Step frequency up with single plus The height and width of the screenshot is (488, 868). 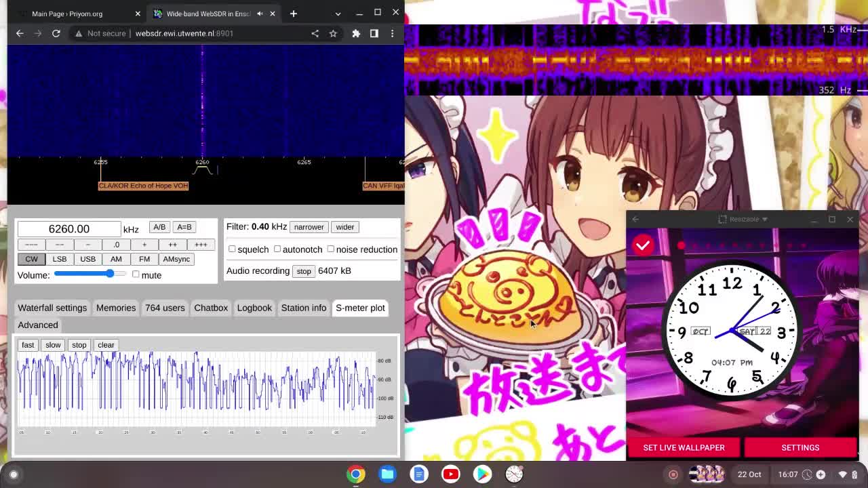[144, 245]
